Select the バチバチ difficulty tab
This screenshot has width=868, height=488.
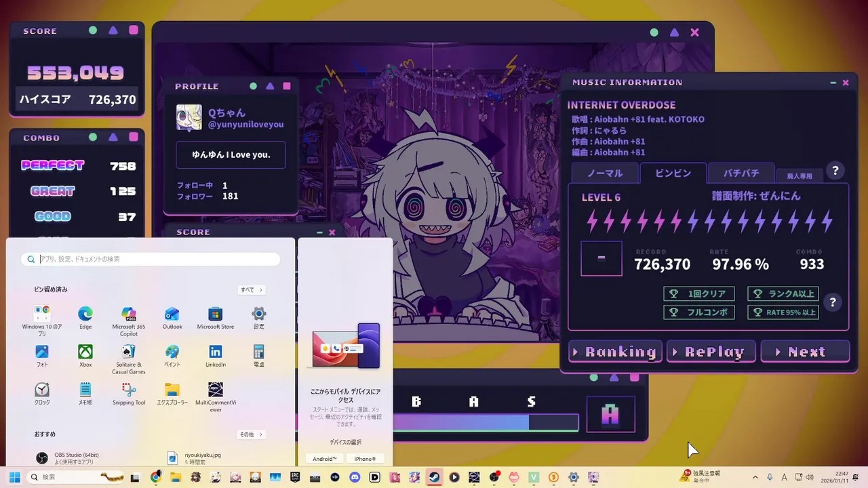click(x=741, y=173)
